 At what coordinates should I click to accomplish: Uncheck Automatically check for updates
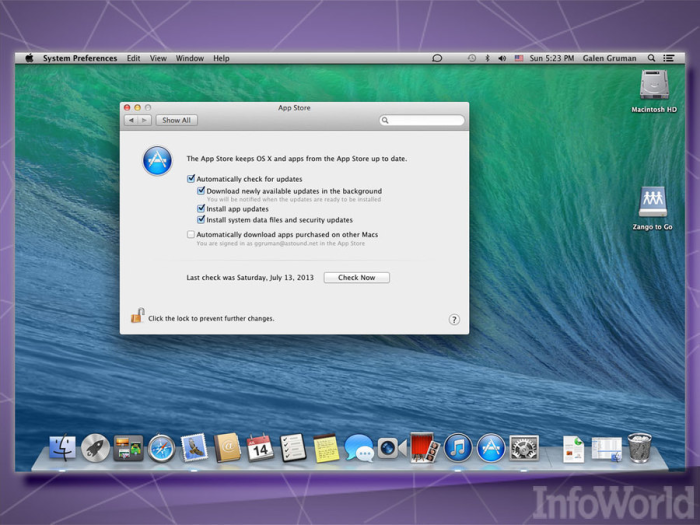(191, 179)
